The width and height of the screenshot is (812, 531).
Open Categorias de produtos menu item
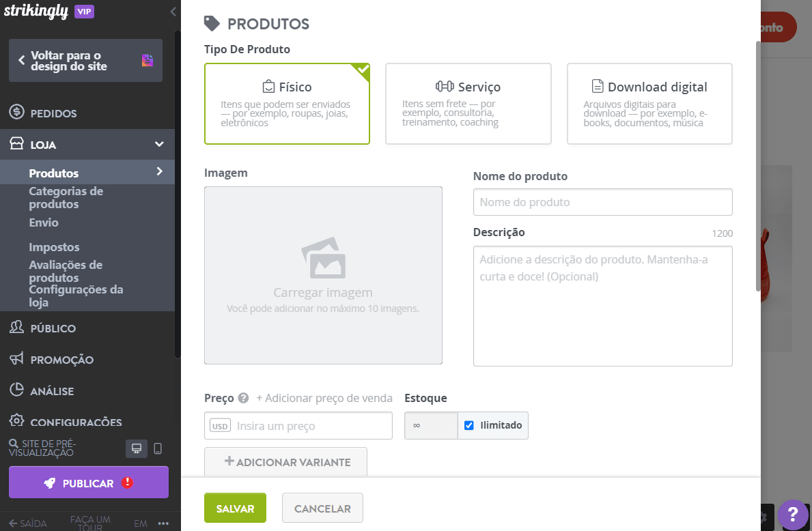66,197
